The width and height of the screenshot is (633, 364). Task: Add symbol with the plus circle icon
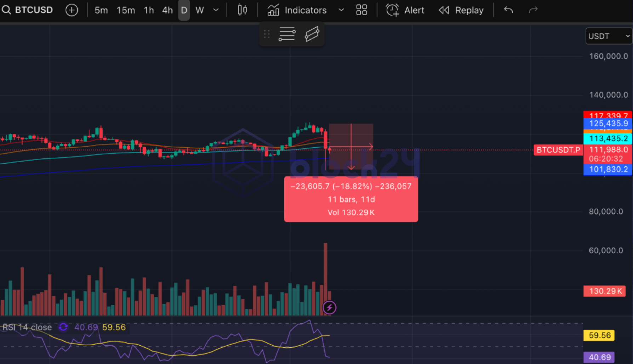point(72,10)
